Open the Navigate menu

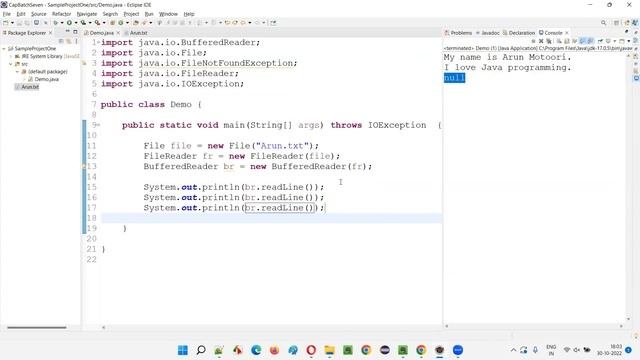pyautogui.click(x=87, y=14)
